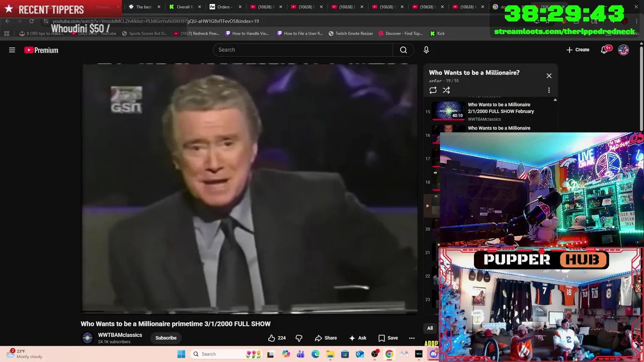Image resolution: width=644 pixels, height=362 pixels.
Task: Open playlist item 2/1/2000 FULL SHOW February
Action: pos(501,108)
